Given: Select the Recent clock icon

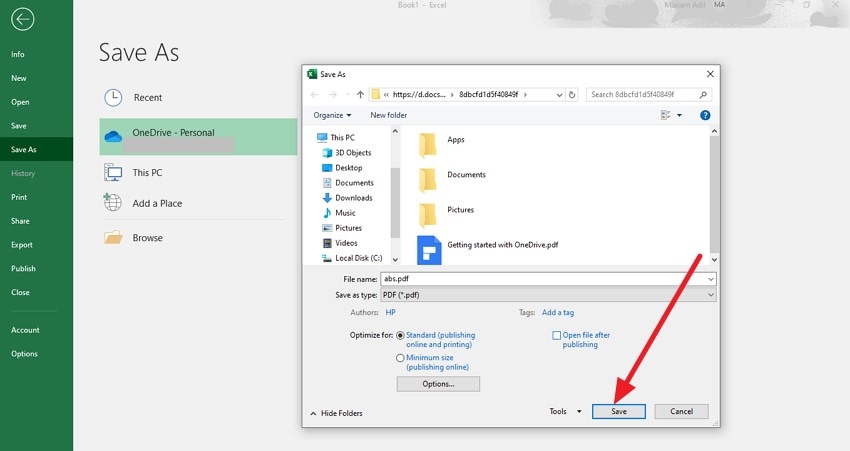Looking at the screenshot, I should tap(113, 98).
